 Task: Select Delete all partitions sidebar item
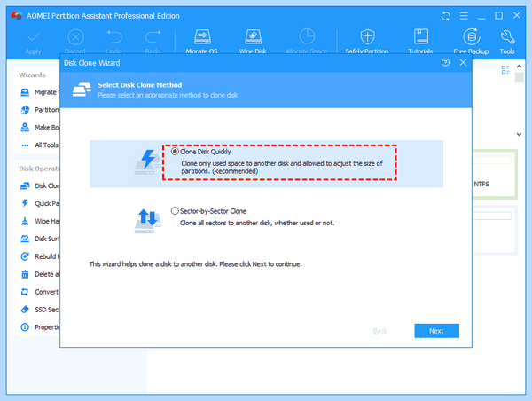click(40, 274)
